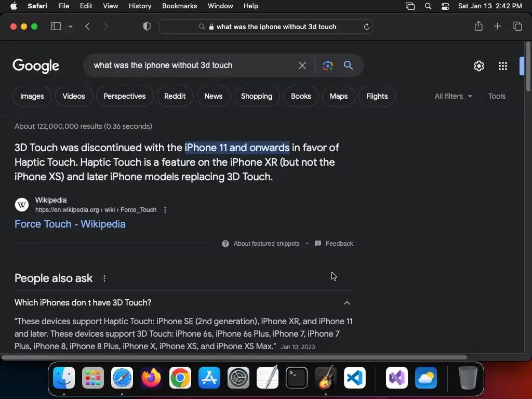The height and width of the screenshot is (399, 532).
Task: Open the Force Touch - Wikipedia link
Action: (70, 224)
